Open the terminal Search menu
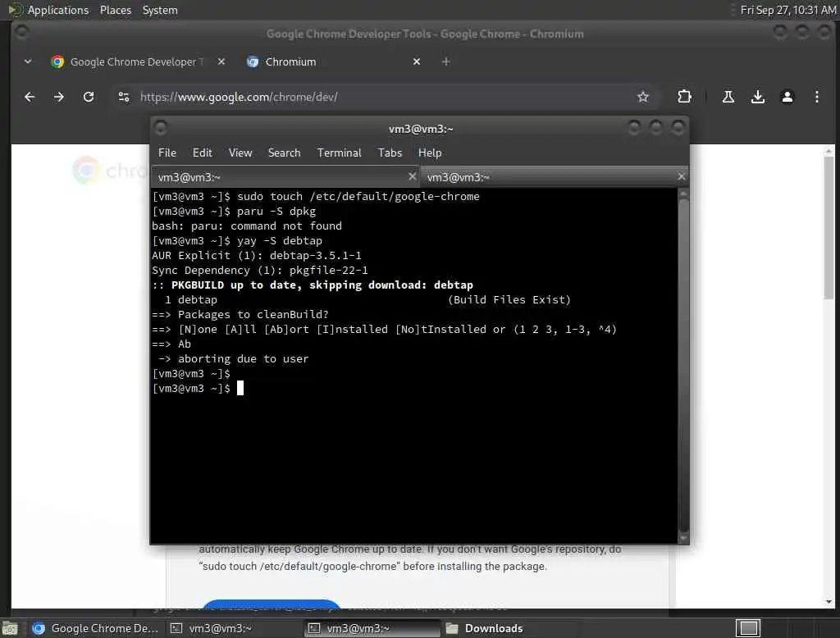The height and width of the screenshot is (638, 840). click(284, 153)
